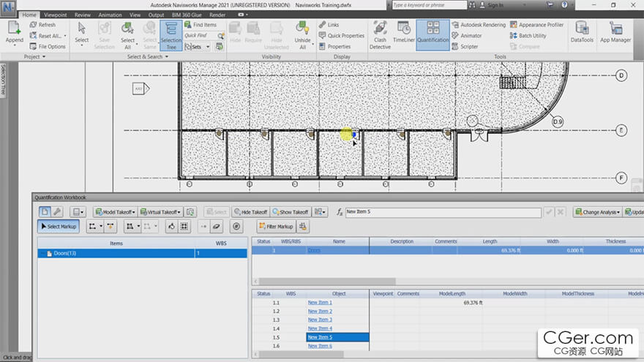Open the Scripter tool
The height and width of the screenshot is (362, 644).
coord(465,47)
